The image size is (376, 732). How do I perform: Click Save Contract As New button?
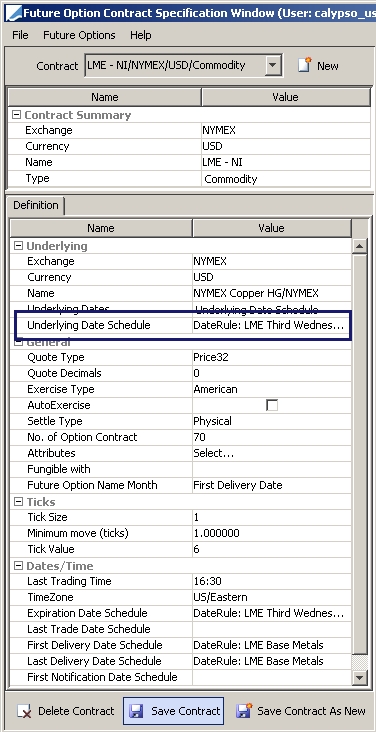tap(301, 711)
